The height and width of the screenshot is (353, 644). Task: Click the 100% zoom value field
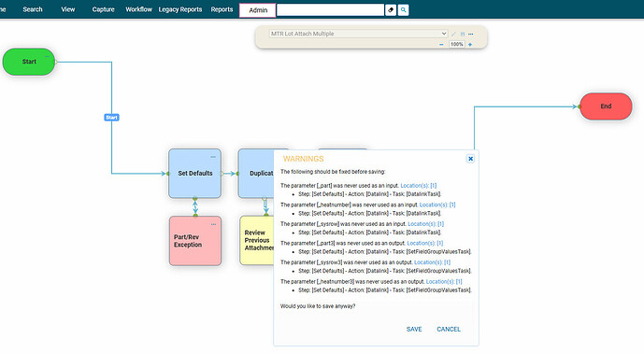[457, 44]
